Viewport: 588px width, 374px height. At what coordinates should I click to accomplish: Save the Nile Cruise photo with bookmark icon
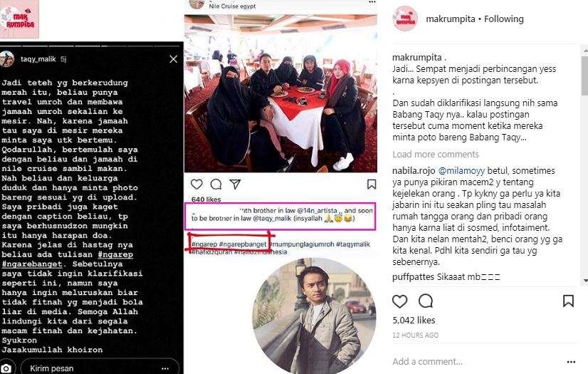[x=372, y=185]
